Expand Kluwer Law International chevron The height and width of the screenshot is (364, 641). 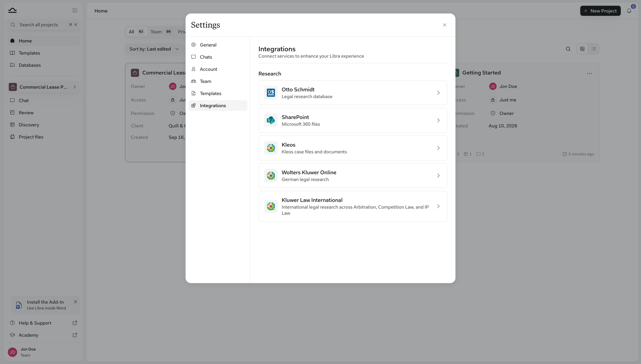(x=438, y=206)
